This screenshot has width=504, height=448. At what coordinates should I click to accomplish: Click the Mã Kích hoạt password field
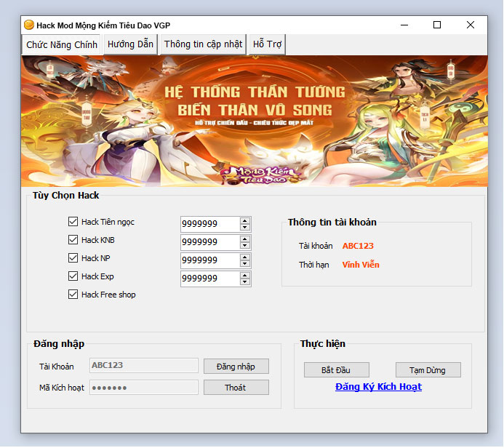click(x=144, y=388)
